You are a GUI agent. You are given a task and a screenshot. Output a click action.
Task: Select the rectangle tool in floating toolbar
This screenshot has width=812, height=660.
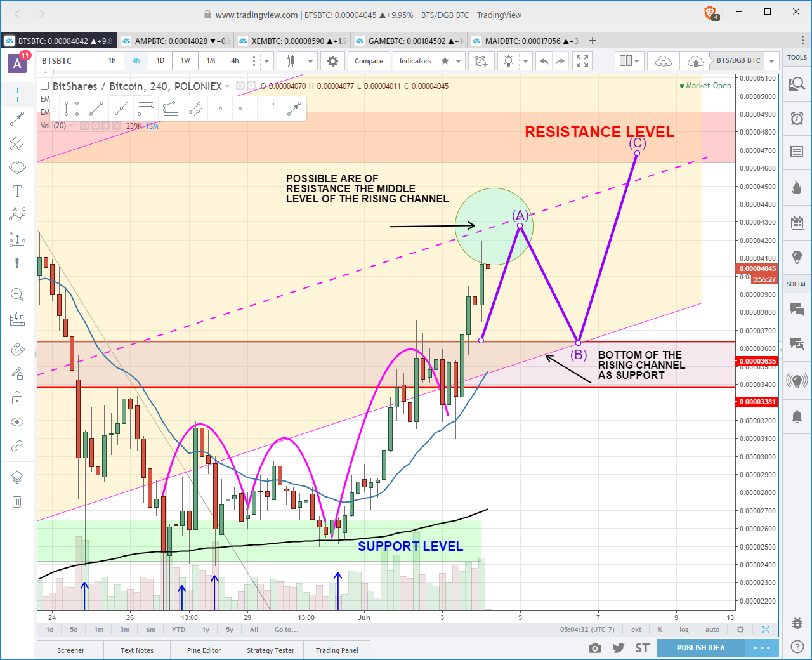point(72,109)
